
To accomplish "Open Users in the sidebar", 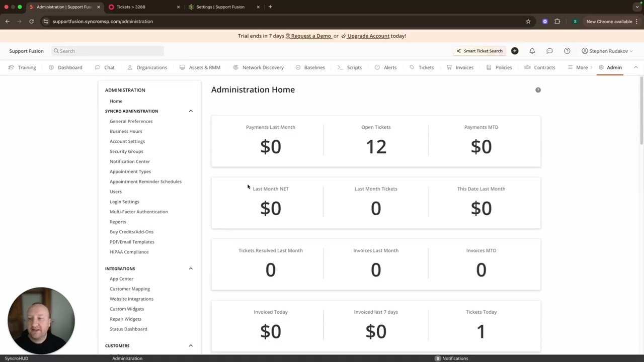I will pyautogui.click(x=116, y=192).
